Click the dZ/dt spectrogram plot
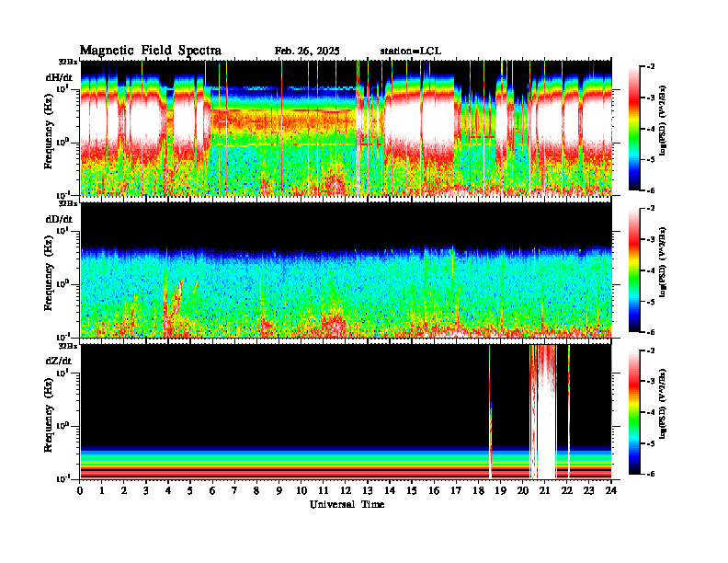Image resolution: width=728 pixels, height=563 pixels. [x=347, y=411]
